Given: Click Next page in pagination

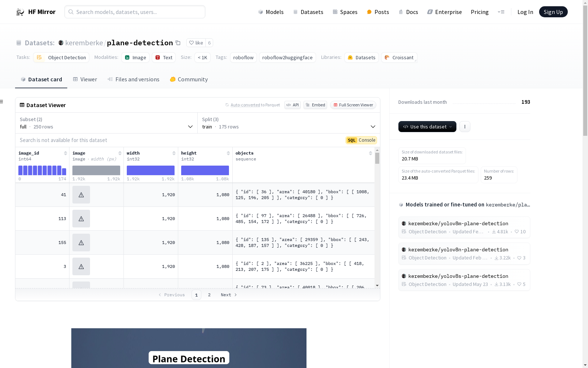Looking at the screenshot, I should click(229, 295).
